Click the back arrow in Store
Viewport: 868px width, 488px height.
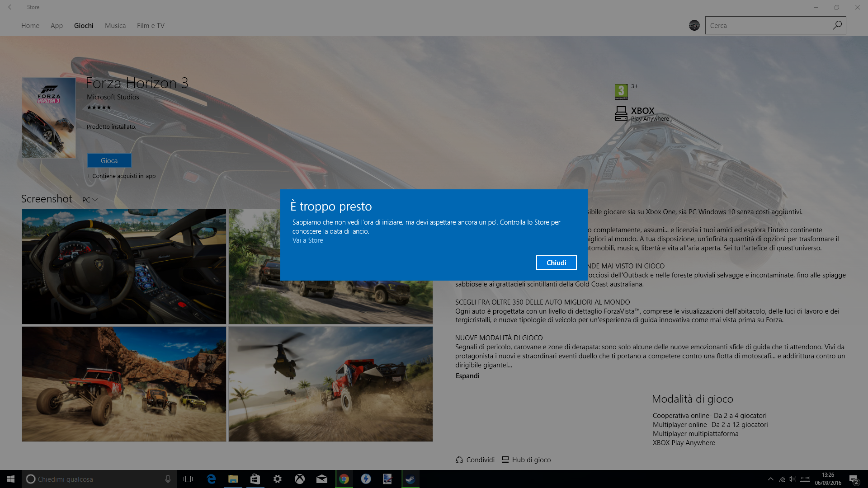point(11,7)
